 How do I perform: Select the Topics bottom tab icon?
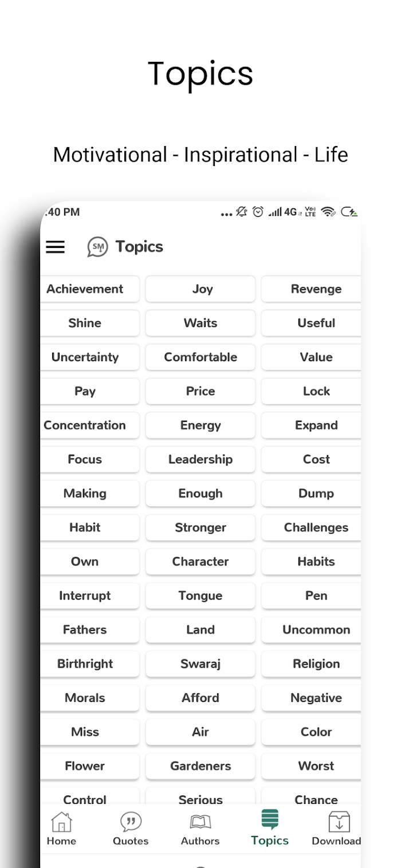click(x=270, y=819)
